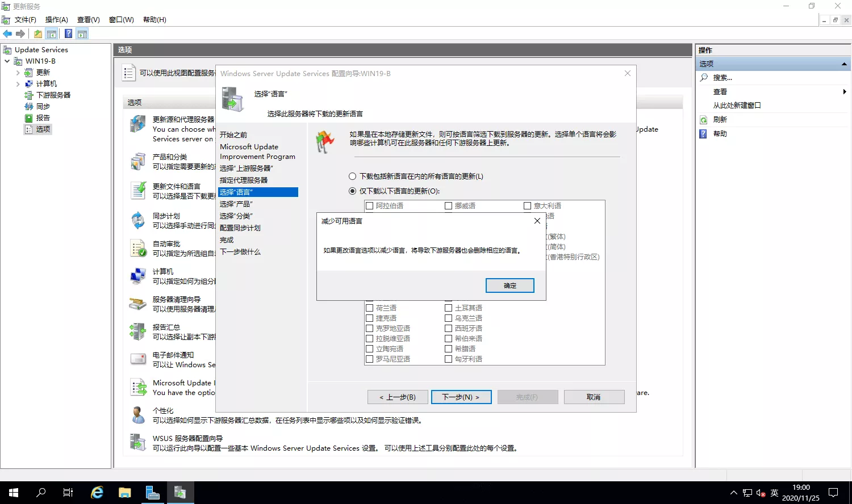Screen dimensions: 852x504
Task: Open Internet Explorer from the taskbar
Action: (x=97, y=492)
